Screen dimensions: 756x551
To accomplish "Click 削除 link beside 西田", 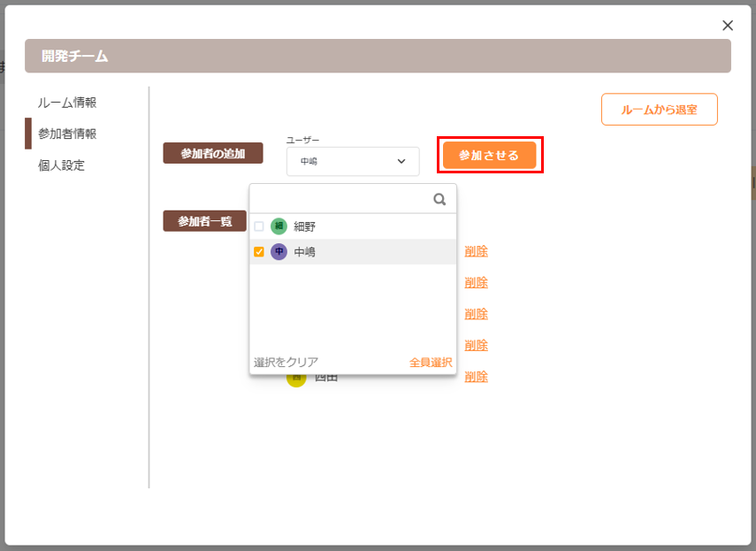I will point(476,377).
